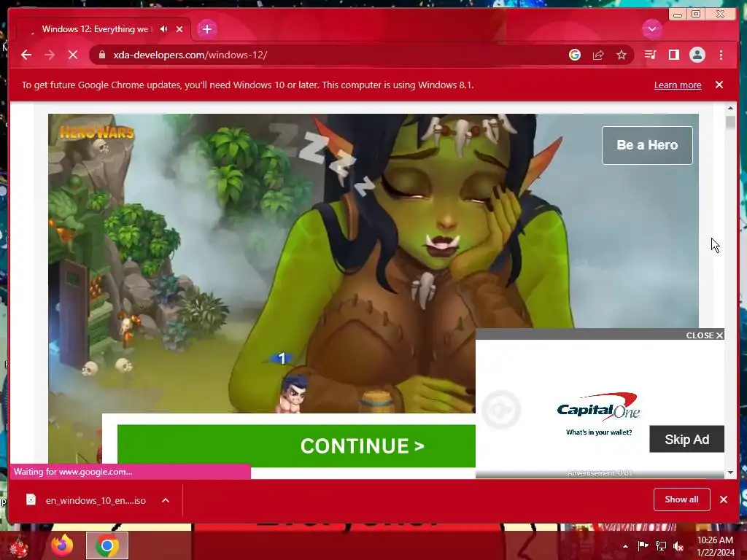The width and height of the screenshot is (747, 560).
Task: Click the muted volume tray icon
Action: pyautogui.click(x=678, y=546)
